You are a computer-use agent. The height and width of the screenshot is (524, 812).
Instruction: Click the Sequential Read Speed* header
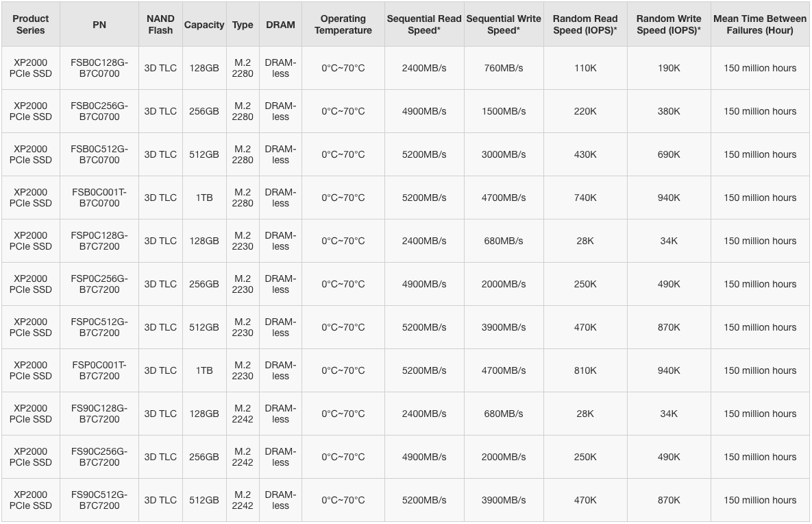(424, 25)
